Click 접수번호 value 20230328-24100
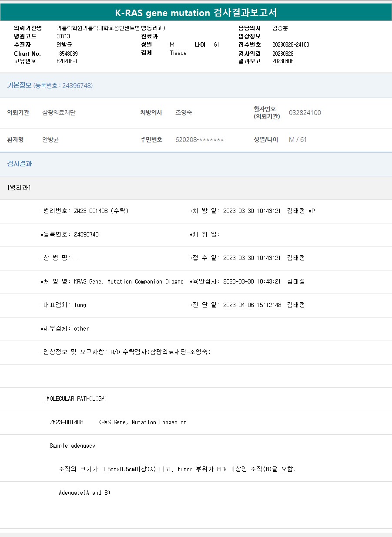This screenshot has height=537, width=392. point(291,44)
